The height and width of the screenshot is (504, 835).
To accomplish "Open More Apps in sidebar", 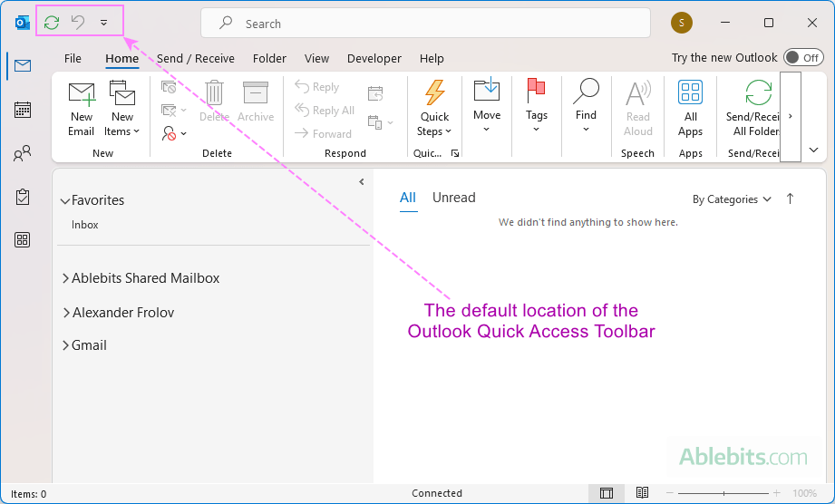I will pos(23,240).
